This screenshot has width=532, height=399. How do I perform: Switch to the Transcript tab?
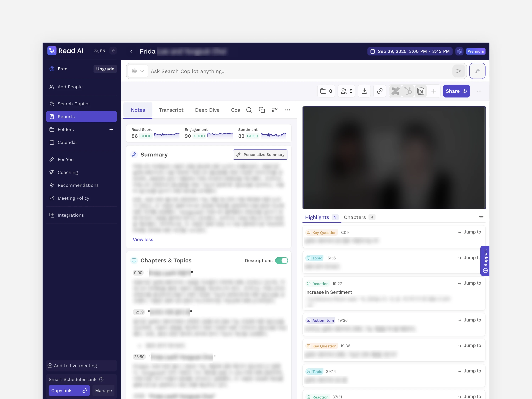pos(171,110)
